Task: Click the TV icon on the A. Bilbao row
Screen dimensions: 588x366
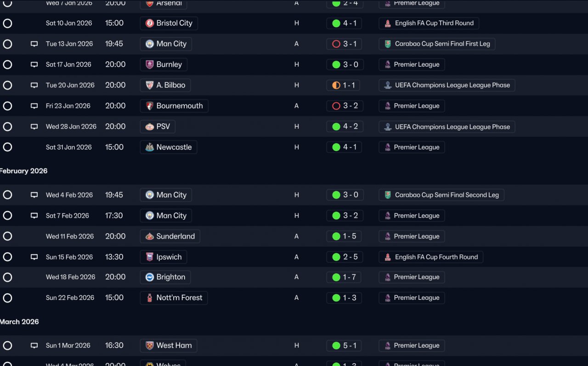Action: coord(34,86)
